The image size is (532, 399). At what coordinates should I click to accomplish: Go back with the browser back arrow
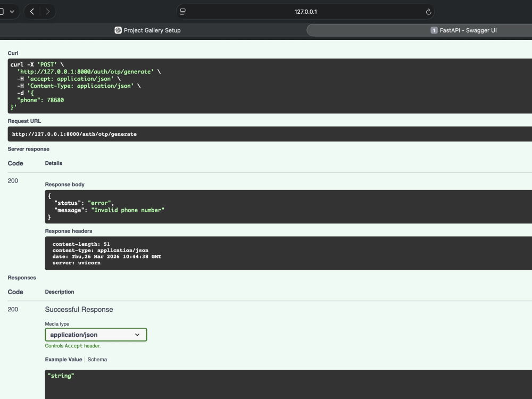[32, 12]
